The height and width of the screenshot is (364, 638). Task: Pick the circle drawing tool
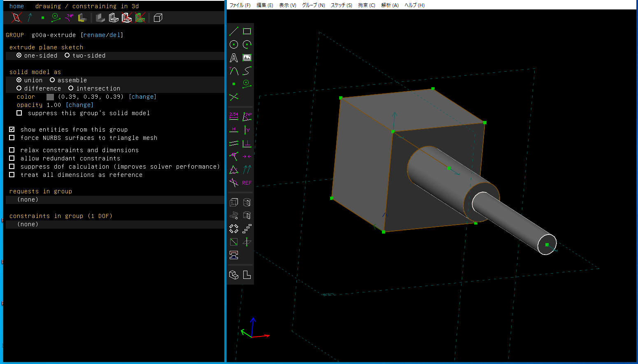pyautogui.click(x=234, y=44)
